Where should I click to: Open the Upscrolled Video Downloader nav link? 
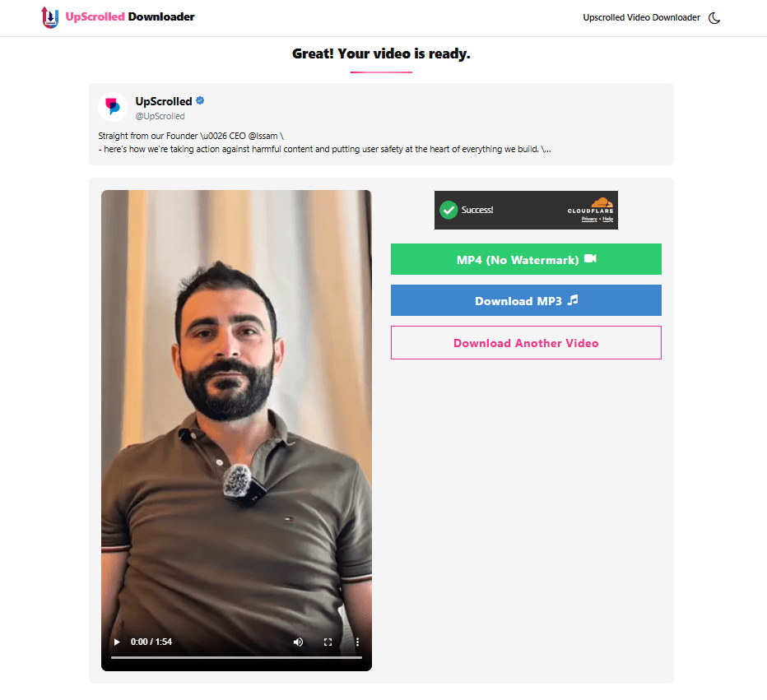click(x=641, y=17)
